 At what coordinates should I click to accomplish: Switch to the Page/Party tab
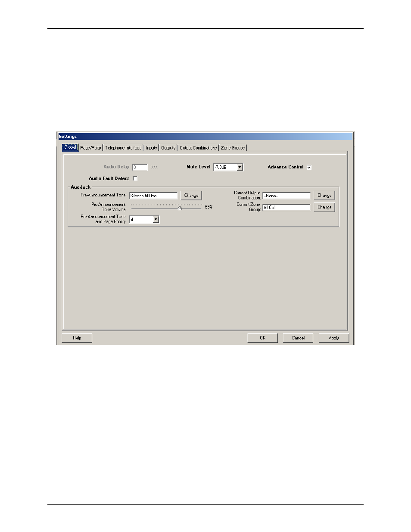(x=90, y=148)
